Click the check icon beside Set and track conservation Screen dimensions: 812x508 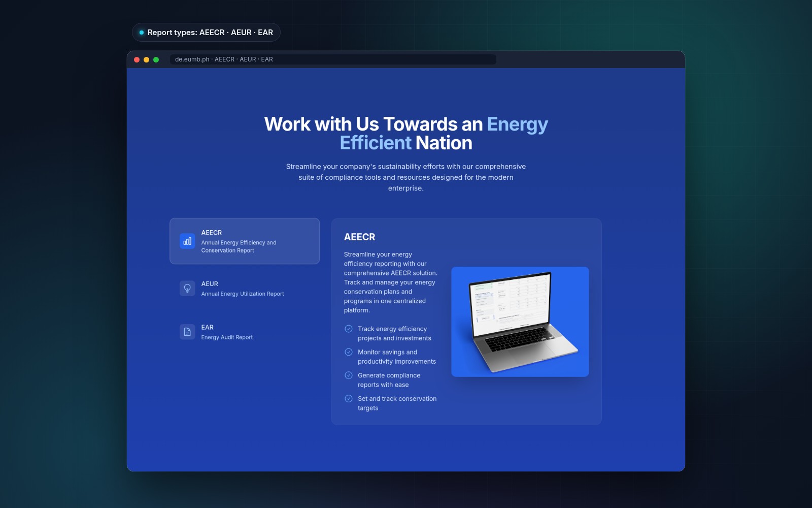[349, 399]
